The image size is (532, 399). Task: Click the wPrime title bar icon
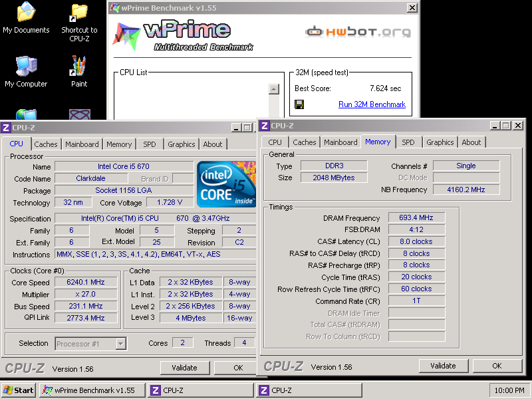(115, 7)
